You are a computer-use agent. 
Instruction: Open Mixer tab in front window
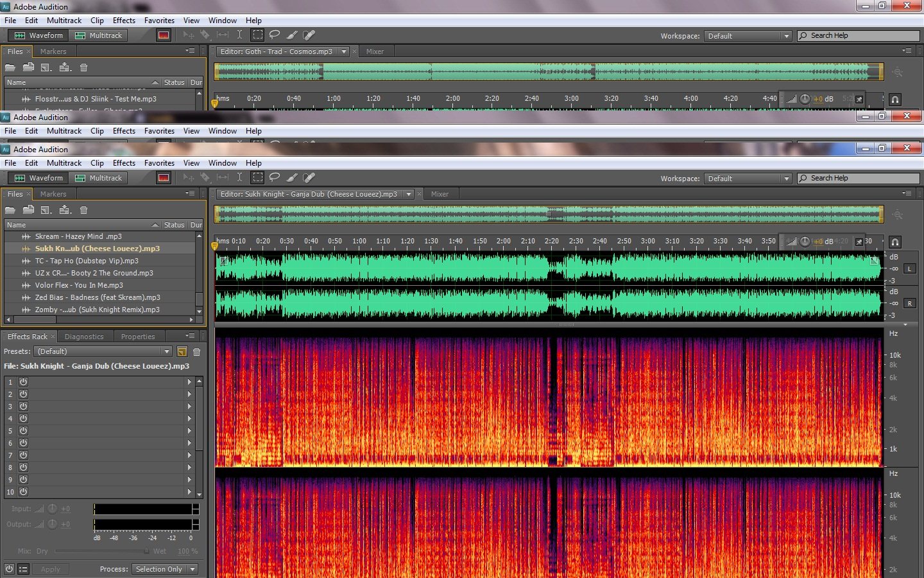point(440,194)
